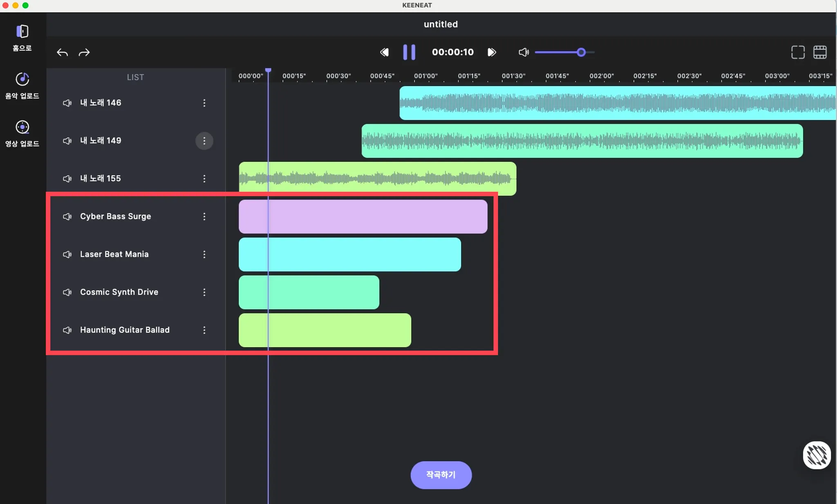The width and height of the screenshot is (837, 504).
Task: Mute the Cyber Bass Surge track
Action: [x=67, y=216]
